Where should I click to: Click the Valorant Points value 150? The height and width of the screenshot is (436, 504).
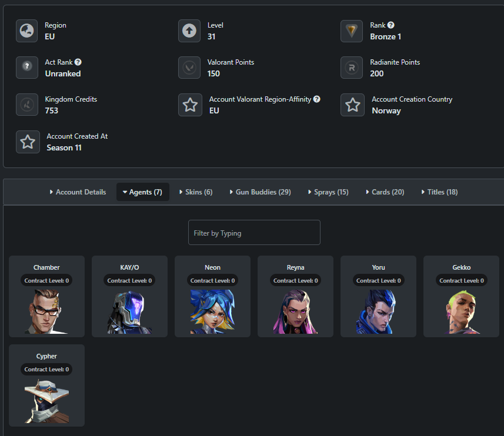coord(213,73)
